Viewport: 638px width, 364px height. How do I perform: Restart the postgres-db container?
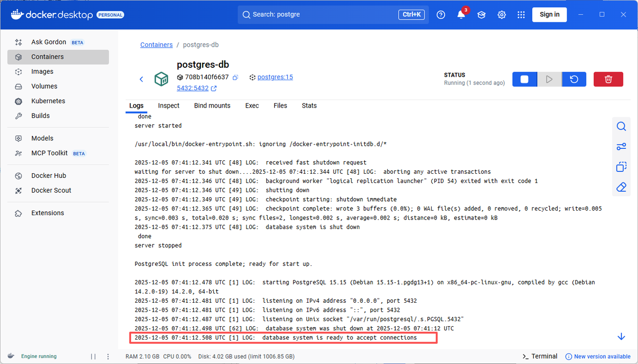click(x=574, y=79)
